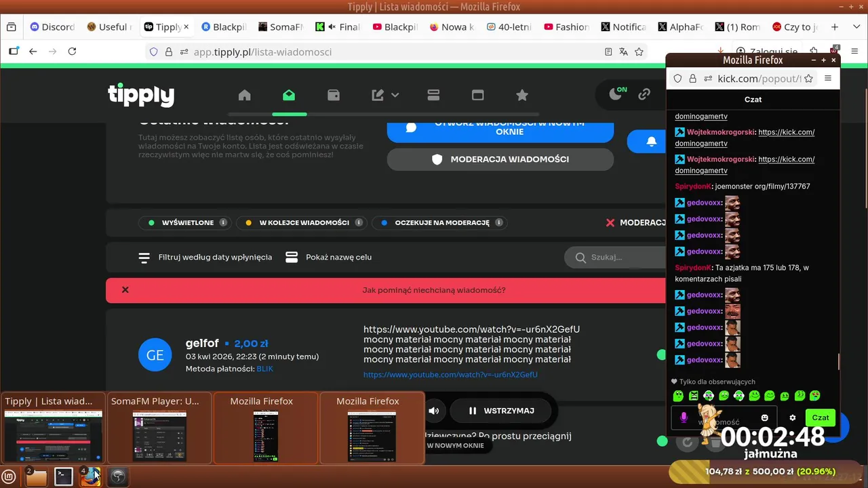Open the star favorites icon in Tipply nav
868x488 pixels.
pyautogui.click(x=522, y=96)
